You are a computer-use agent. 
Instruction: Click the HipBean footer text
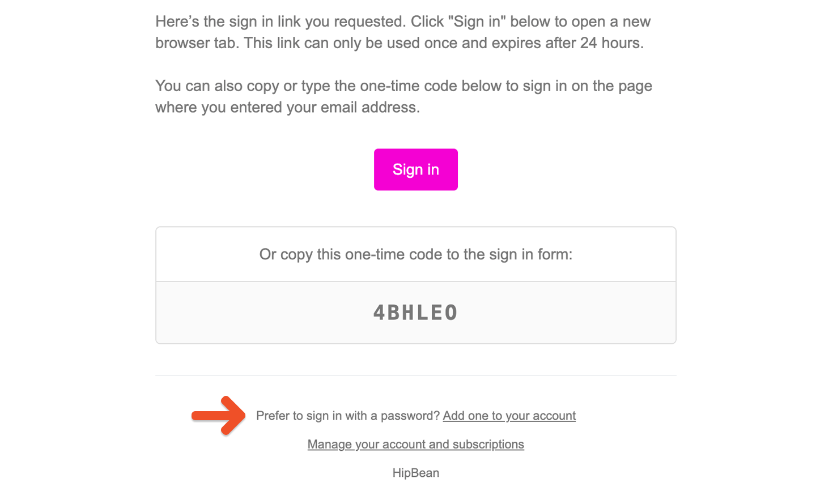click(415, 473)
